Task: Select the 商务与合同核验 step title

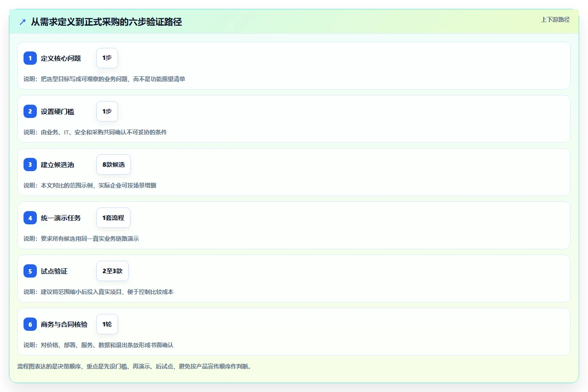Action: (x=64, y=324)
